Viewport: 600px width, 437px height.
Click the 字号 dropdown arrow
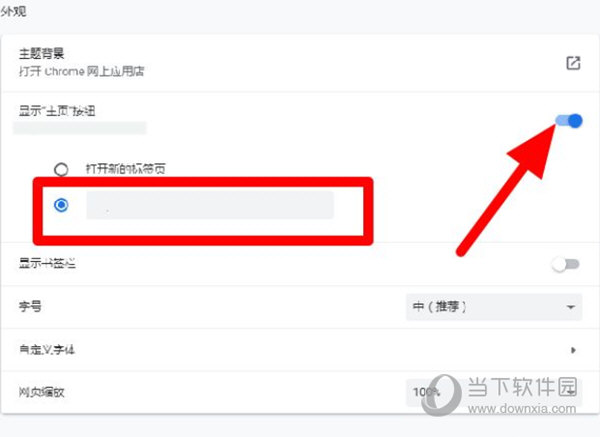tap(571, 307)
